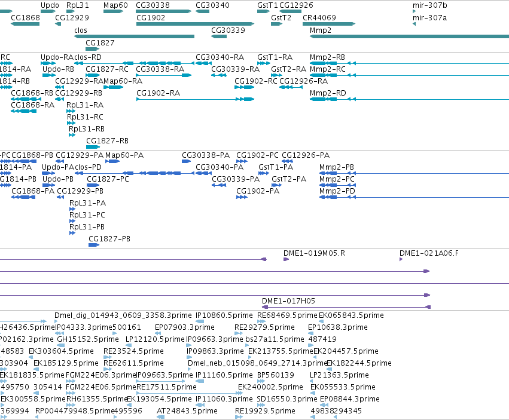Open the RpL31-RC transcript label

85,117
